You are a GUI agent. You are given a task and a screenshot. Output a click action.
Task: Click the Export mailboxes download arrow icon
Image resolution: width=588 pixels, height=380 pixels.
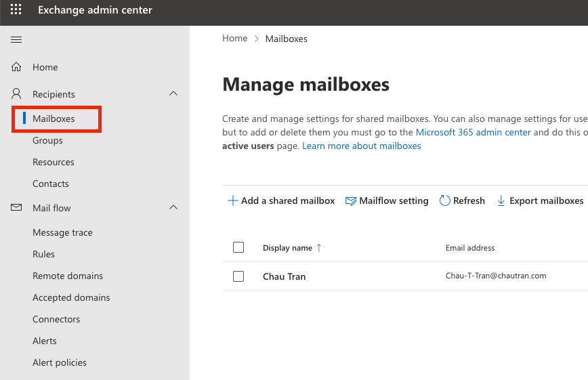point(501,200)
